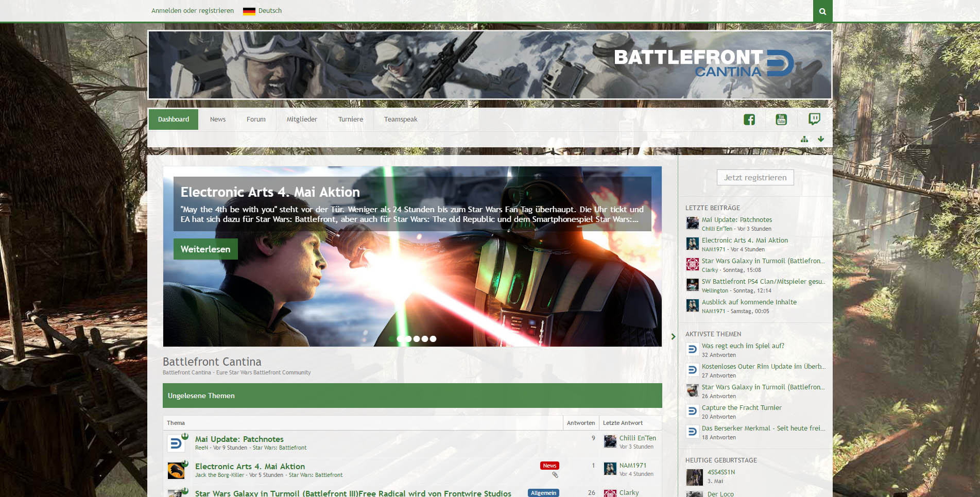Screen dimensions: 980x497
Task: Click avatar beside sidebar post Mai Update: Patchnotes
Action: tap(693, 223)
